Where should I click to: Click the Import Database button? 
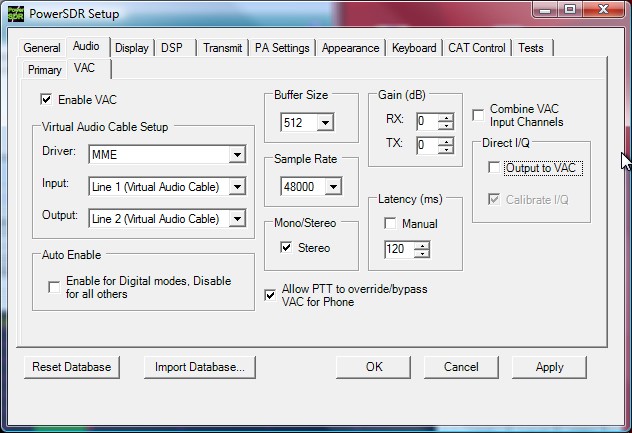tap(200, 367)
